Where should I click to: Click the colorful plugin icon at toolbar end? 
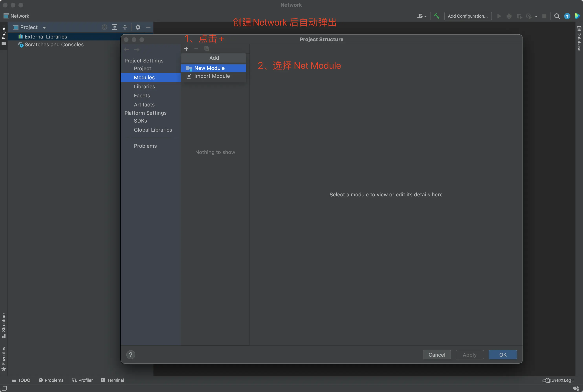577,16
